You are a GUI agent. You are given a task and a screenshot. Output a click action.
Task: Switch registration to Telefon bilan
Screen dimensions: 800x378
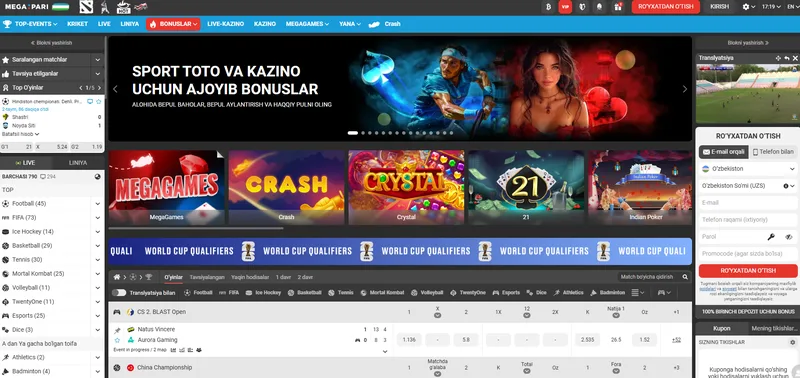click(x=773, y=152)
